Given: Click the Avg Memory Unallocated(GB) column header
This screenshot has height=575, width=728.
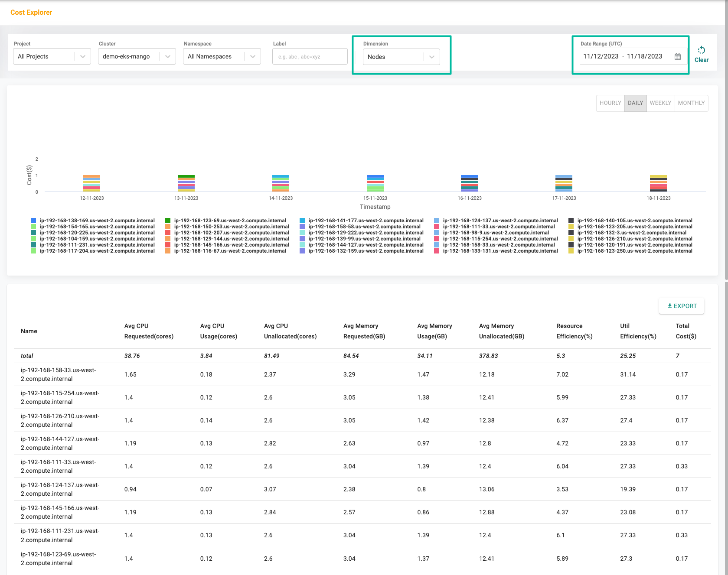Looking at the screenshot, I should click(502, 331).
